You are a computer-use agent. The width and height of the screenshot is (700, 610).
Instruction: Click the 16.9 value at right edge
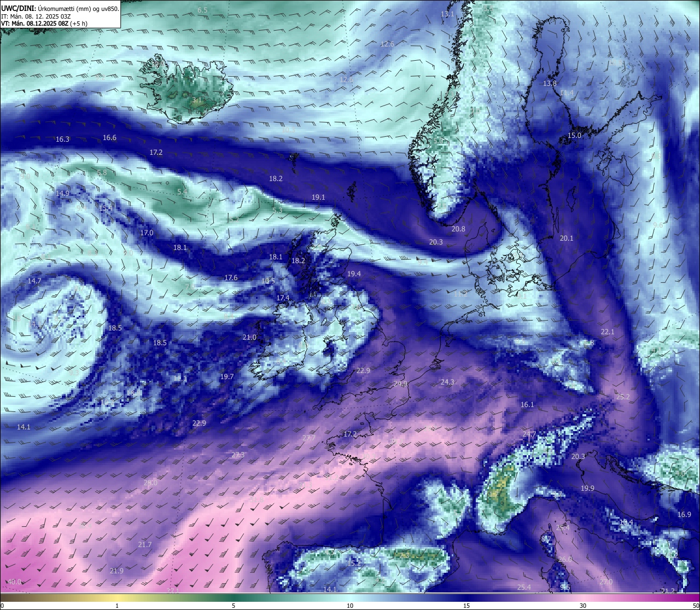tap(684, 515)
